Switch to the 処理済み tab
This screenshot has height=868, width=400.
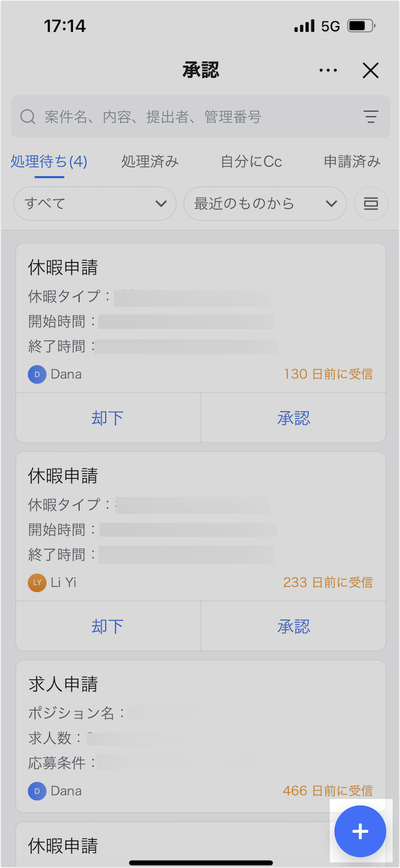(150, 162)
